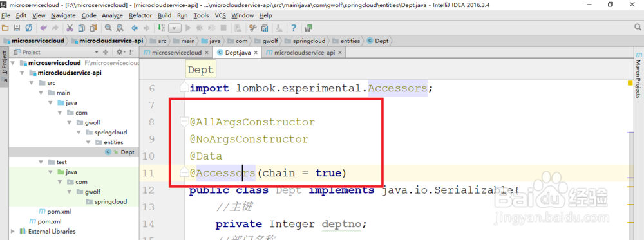Click the Copy icon in toolbar

click(82, 28)
